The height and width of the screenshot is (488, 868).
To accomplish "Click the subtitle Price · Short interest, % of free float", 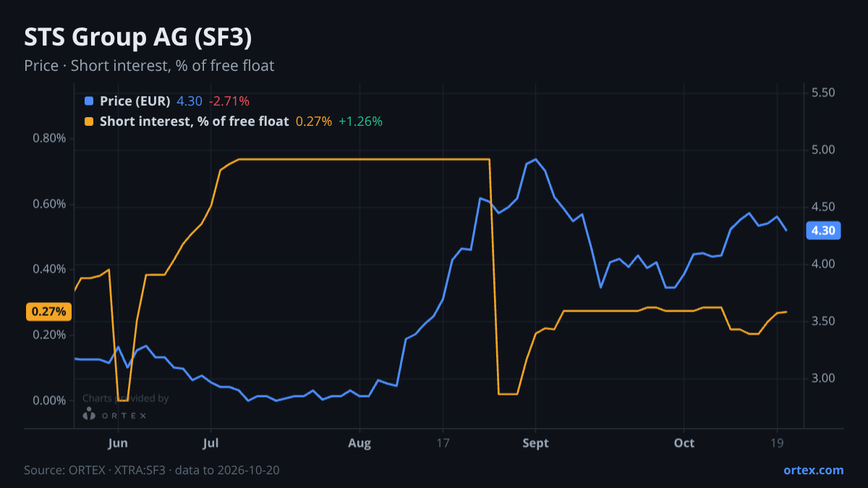I will click(149, 66).
